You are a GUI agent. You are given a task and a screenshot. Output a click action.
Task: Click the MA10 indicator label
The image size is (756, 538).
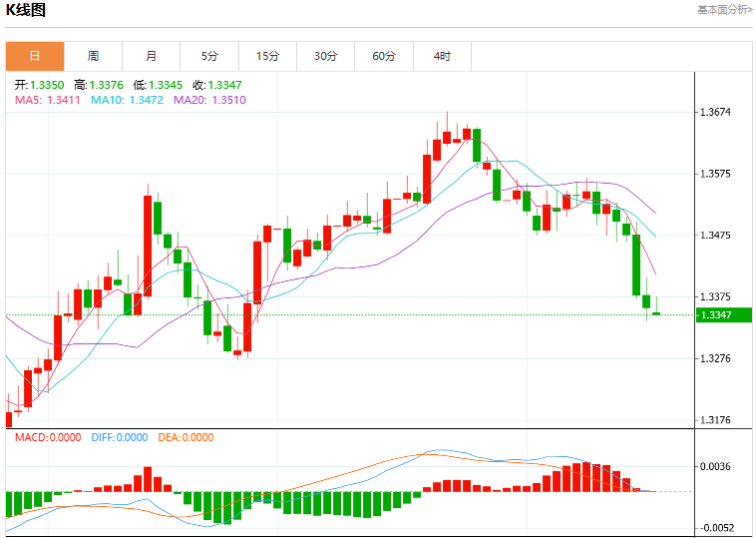128,100
